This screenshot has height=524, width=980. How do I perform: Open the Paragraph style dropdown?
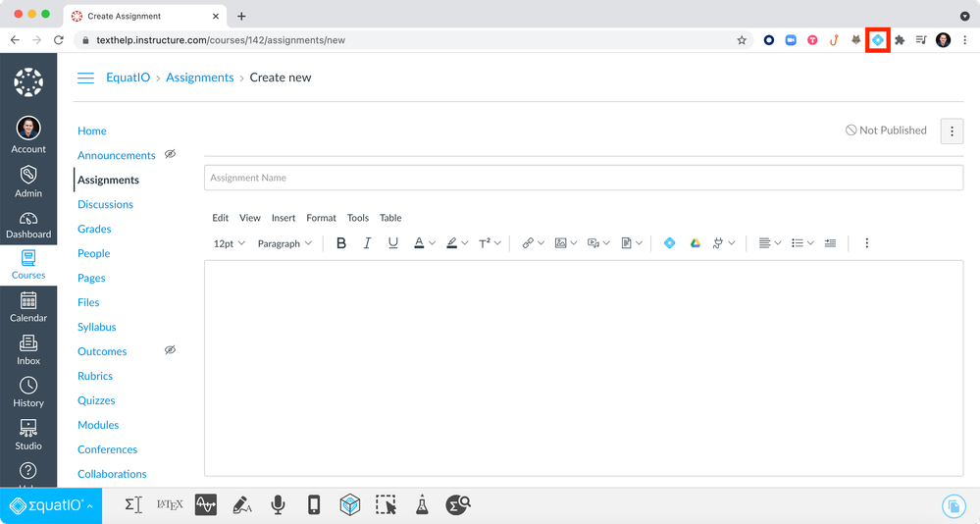click(284, 243)
